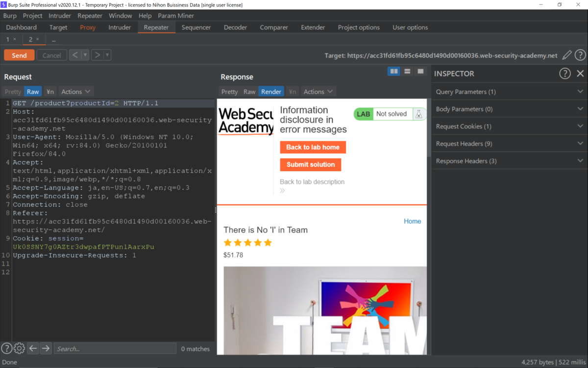Click the lab flask icon in response
The height and width of the screenshot is (368, 588).
click(x=418, y=114)
